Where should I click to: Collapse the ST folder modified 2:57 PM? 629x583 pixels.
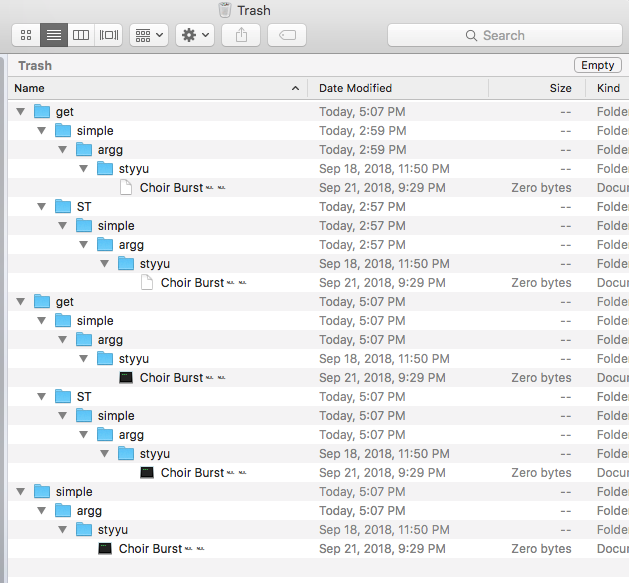pos(41,207)
